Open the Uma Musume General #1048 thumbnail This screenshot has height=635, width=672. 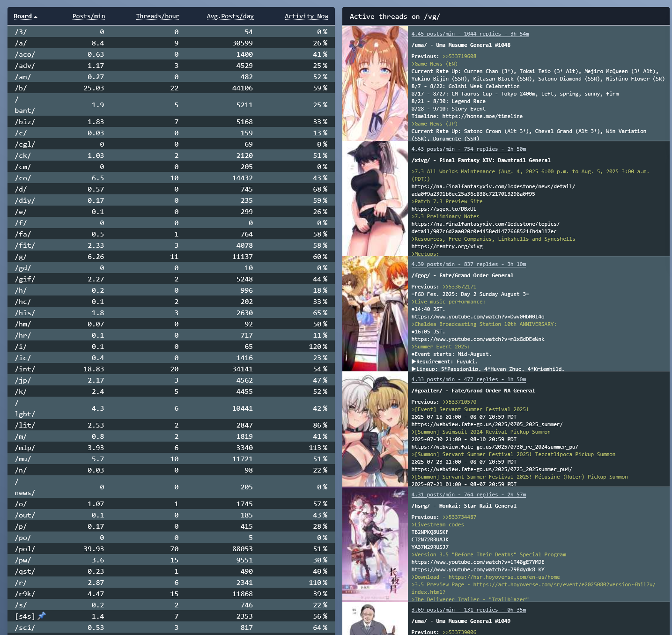tap(375, 83)
